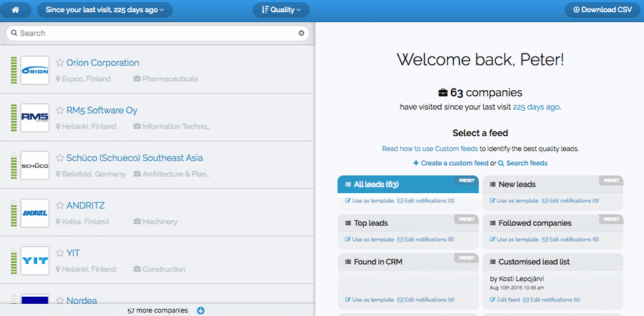The width and height of the screenshot is (644, 316).
Task: Click the Schüco logo thumbnail
Action: pos(35,166)
